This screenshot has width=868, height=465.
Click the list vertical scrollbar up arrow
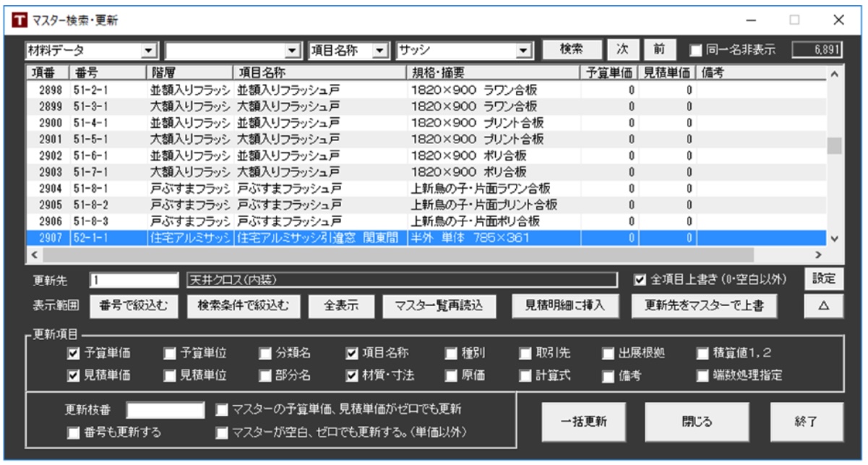835,74
